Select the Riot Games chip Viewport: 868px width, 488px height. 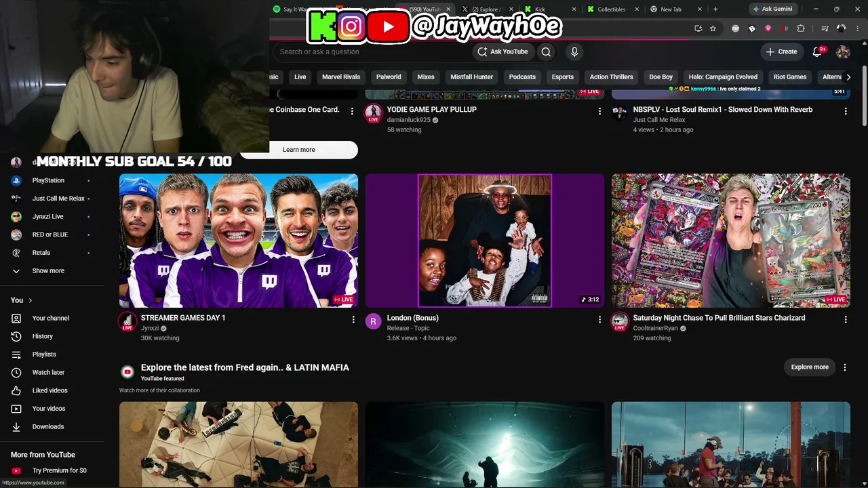790,77
